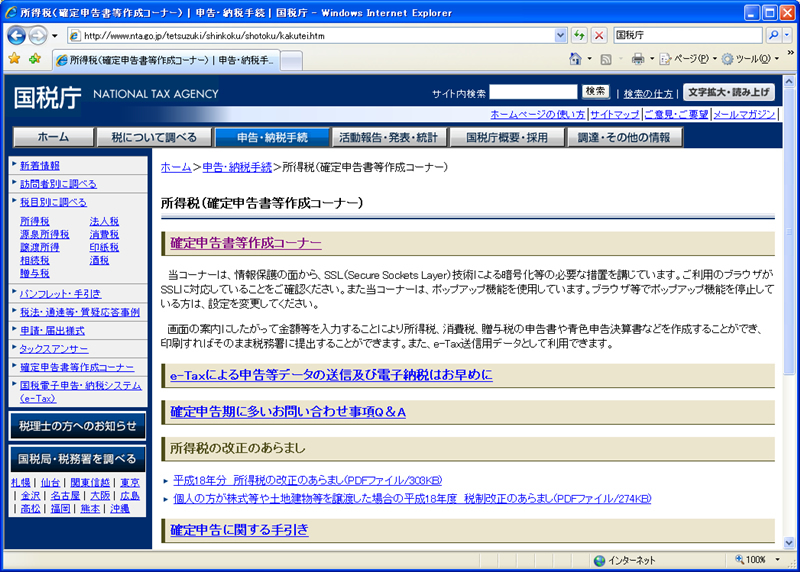Select the 税について調べる navigation tab
Viewport: 800px width, 572px height.
pos(153,137)
